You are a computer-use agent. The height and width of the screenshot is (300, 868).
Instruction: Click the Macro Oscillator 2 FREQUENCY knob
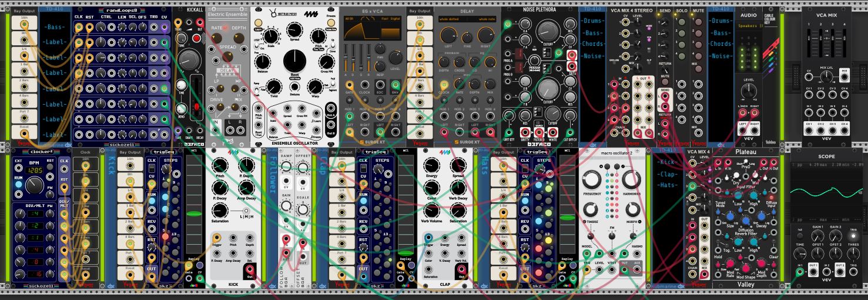click(592, 179)
